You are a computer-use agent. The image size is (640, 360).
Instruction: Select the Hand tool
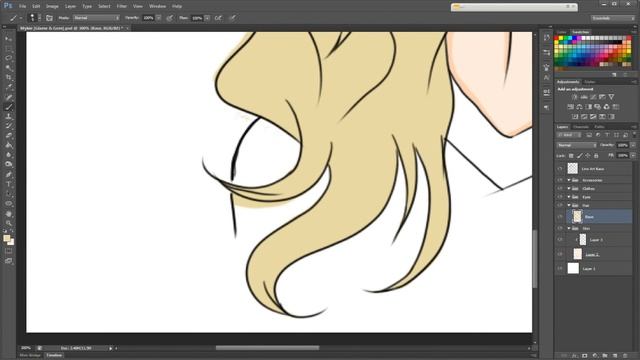(9, 213)
